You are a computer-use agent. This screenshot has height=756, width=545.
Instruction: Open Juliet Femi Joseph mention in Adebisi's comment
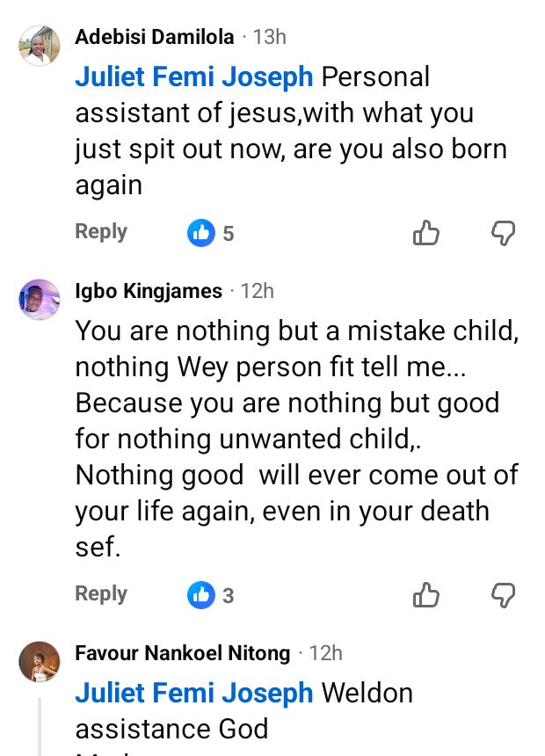pos(194,77)
